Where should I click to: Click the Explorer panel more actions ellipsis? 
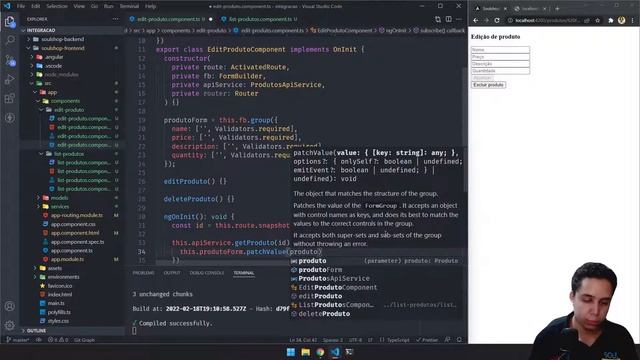(116, 19)
